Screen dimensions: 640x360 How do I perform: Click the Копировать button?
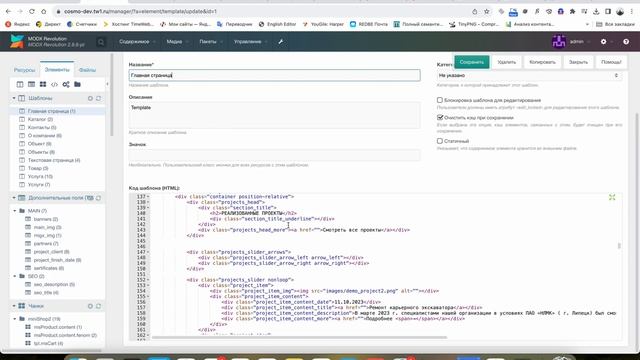click(542, 62)
